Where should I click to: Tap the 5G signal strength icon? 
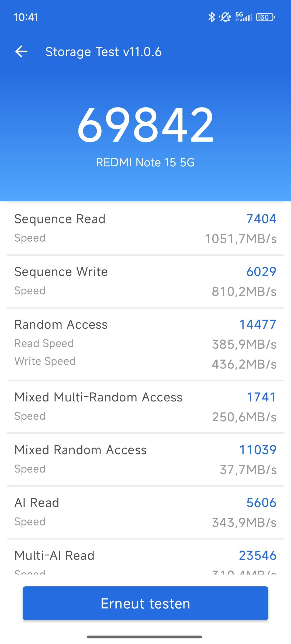point(244,17)
